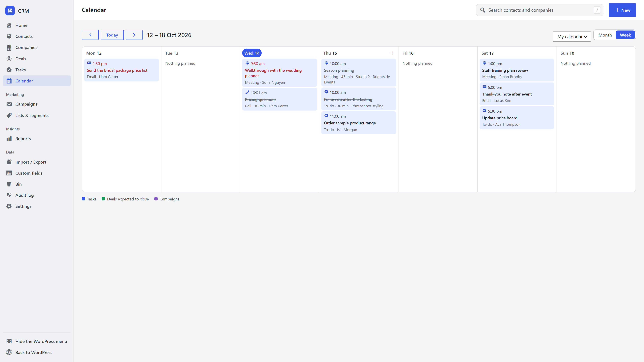
Task: Click the Import / Export icon
Action: point(9,162)
